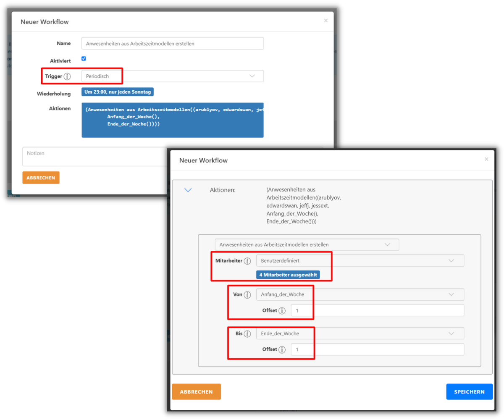Viewport: 504px width, 420px height.
Task: Open the info tooltip beside Mitarbeiter
Action: coord(249,260)
